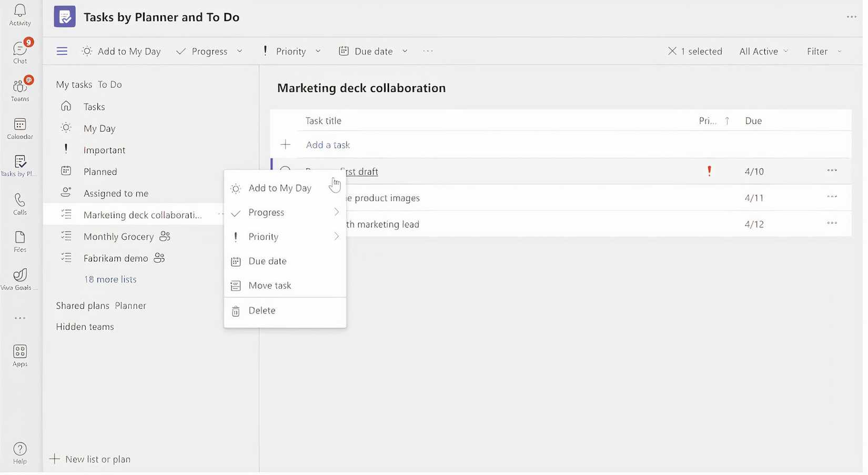
Task: Open Teams from the left rail
Action: pos(19,88)
